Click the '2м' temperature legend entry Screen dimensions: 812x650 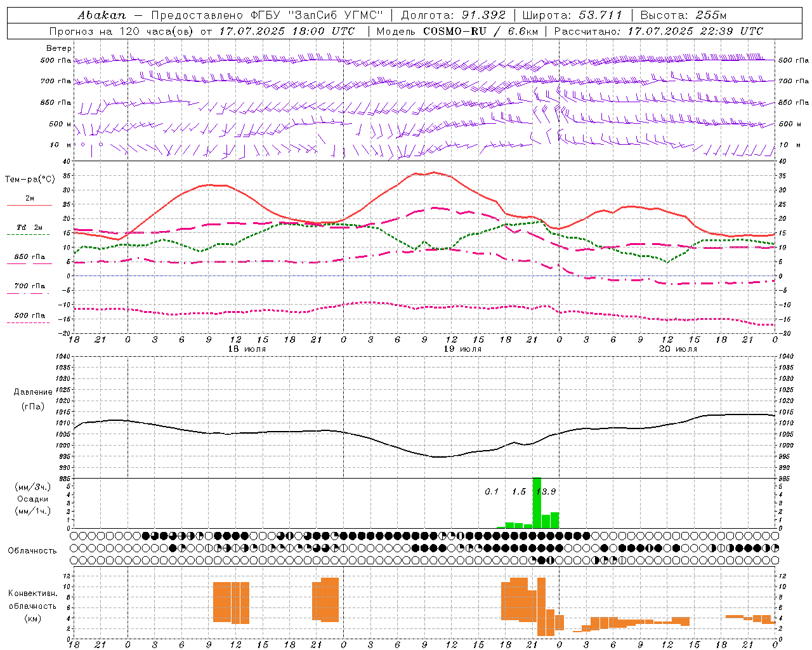[x=30, y=199]
